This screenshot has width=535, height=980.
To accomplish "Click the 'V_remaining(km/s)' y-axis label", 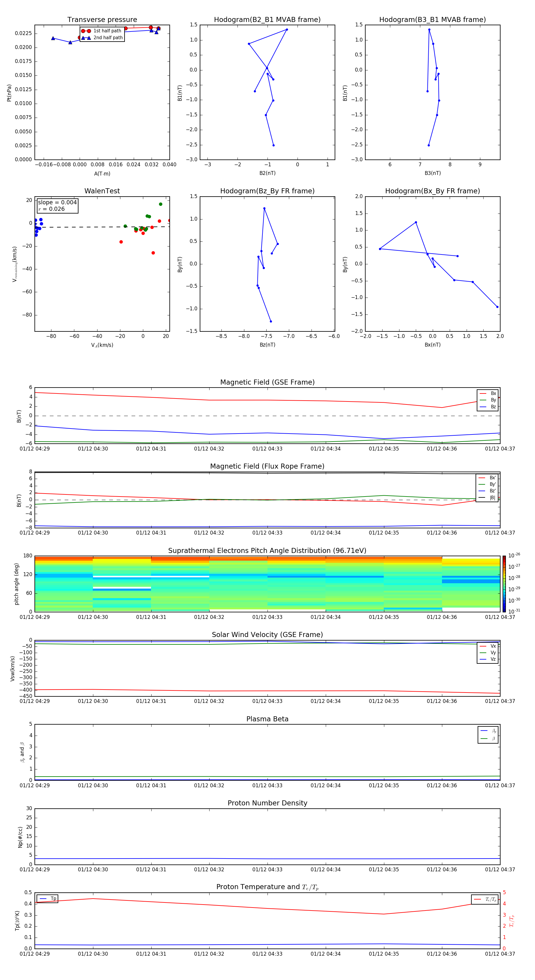I will (x=15, y=264).
